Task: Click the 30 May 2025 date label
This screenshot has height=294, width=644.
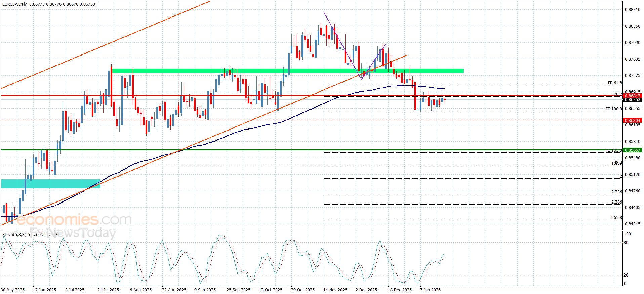Action: pyautogui.click(x=13, y=290)
